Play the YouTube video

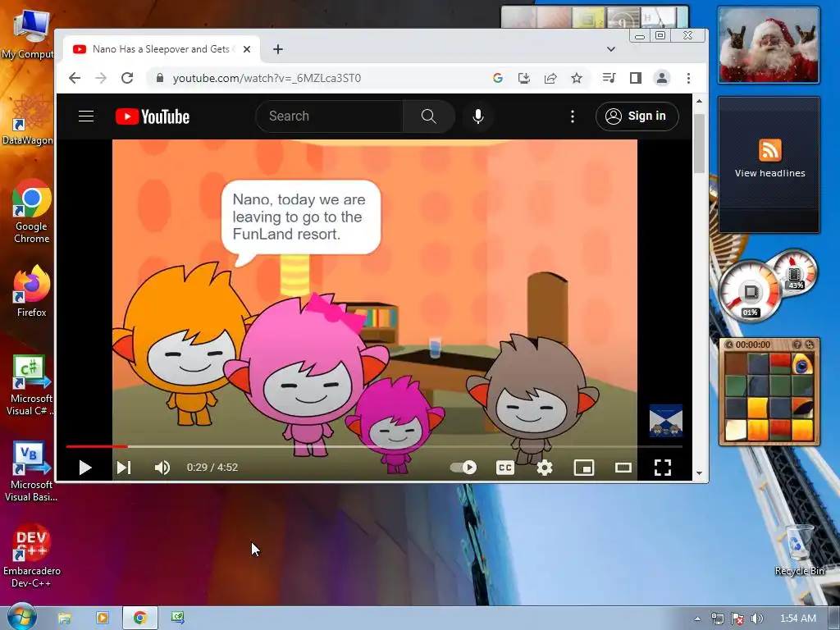(x=84, y=468)
